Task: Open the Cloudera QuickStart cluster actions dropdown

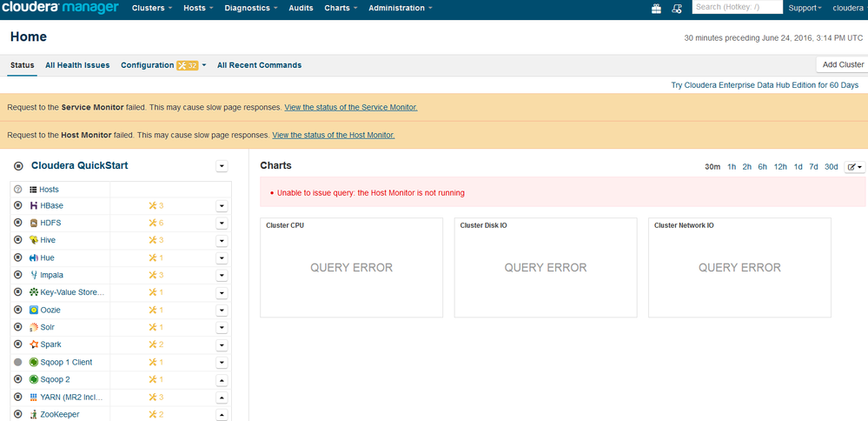Action: pyautogui.click(x=222, y=165)
